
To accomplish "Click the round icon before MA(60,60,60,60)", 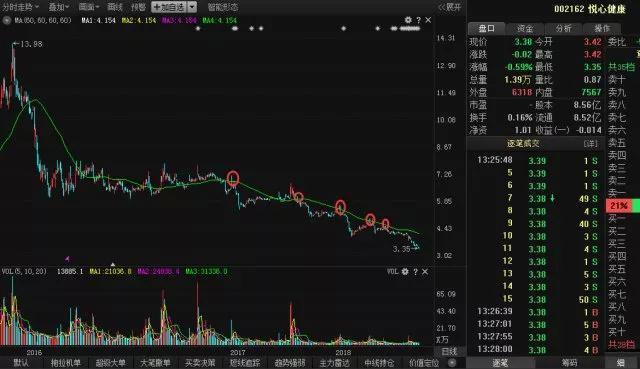I will [7, 20].
